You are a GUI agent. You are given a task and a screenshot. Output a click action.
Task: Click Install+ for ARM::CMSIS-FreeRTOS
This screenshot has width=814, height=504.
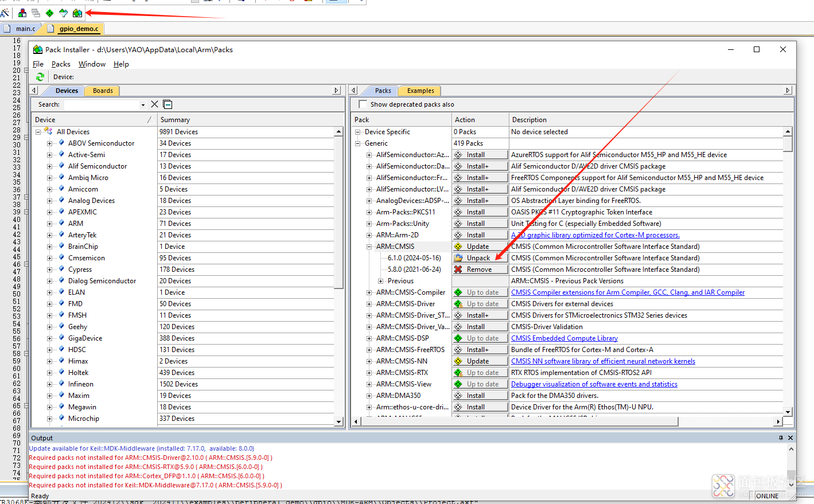(x=480, y=350)
